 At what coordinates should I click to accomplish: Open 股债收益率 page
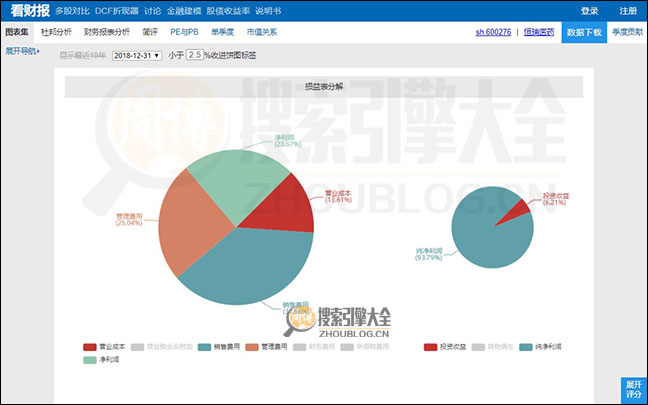[x=228, y=11]
